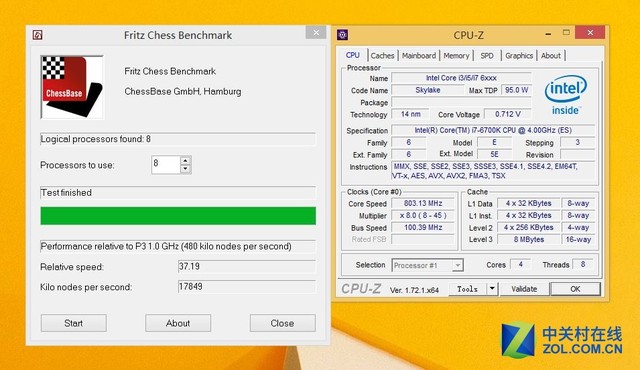Screen dimensions: 640x370
Task: Close the CPU-Z window
Action: point(590,33)
